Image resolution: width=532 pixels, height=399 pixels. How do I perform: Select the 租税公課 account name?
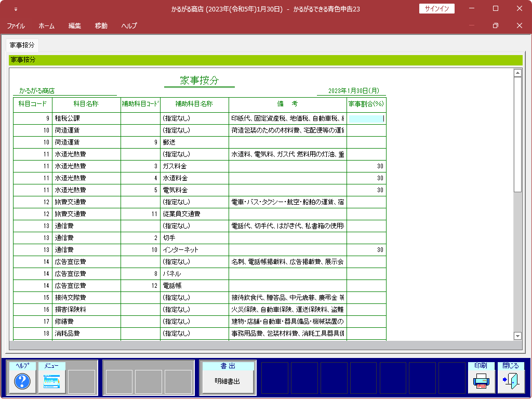(x=68, y=118)
